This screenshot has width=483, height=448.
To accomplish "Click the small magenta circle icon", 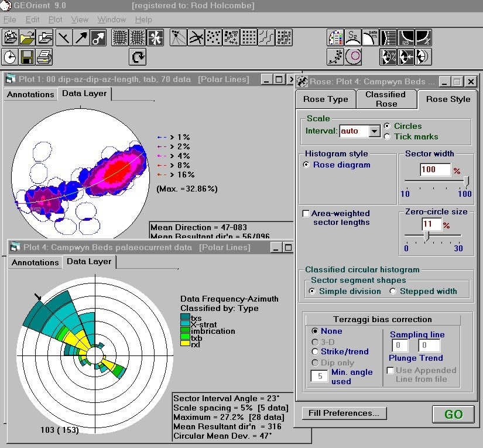I will [x=353, y=57].
